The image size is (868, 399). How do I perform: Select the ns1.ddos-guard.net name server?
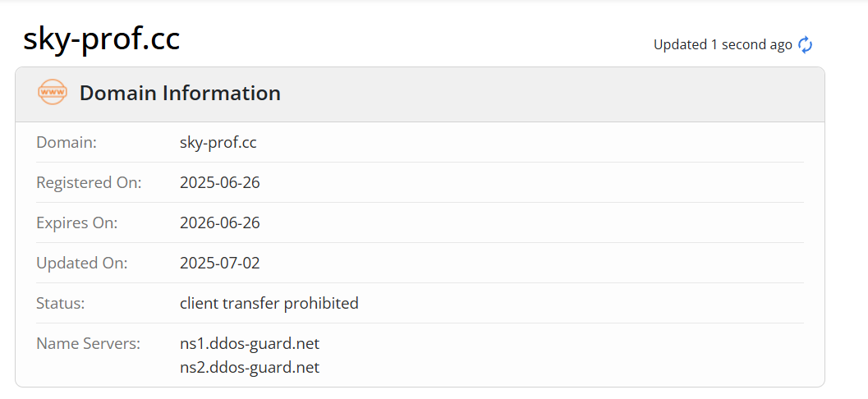(x=249, y=343)
